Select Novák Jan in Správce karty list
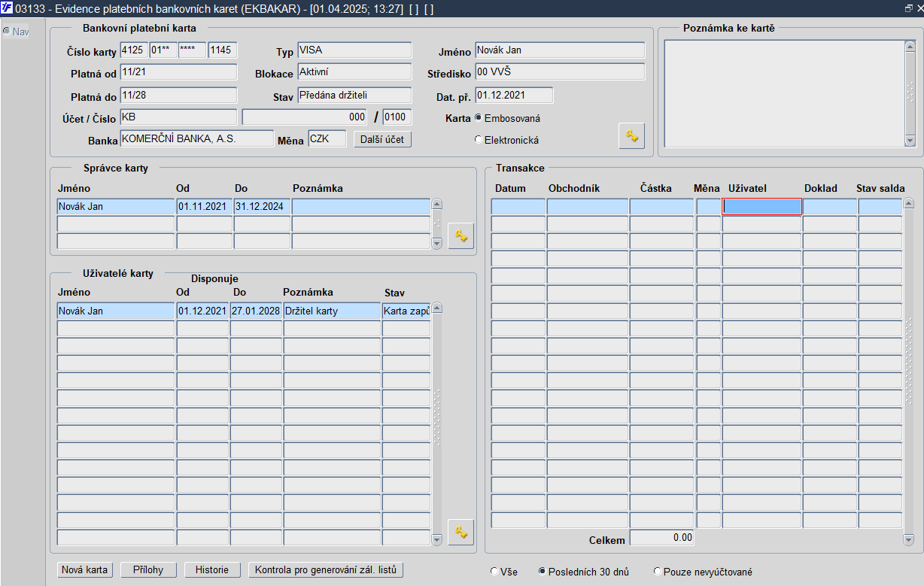This screenshot has height=586, width=924. 116,206
